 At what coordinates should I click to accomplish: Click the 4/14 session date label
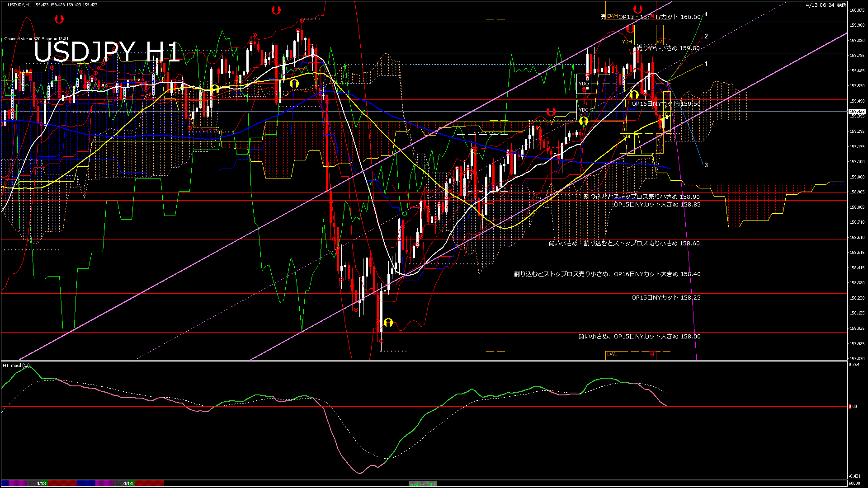pyautogui.click(x=128, y=483)
